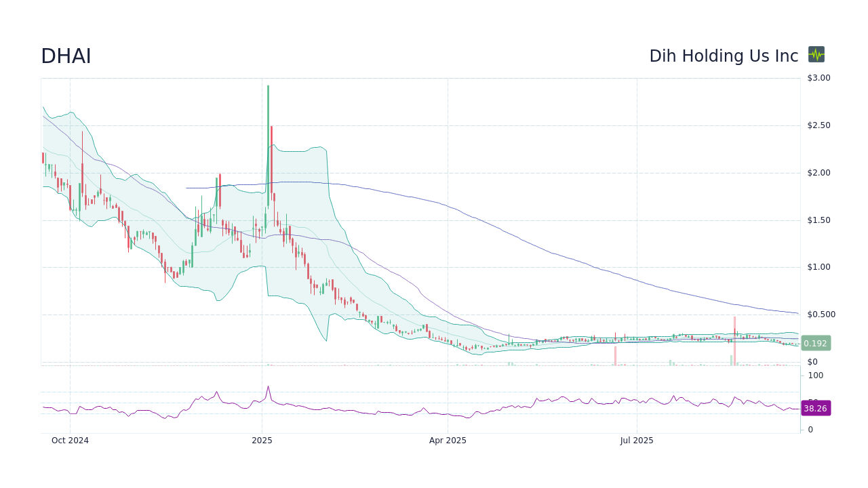This screenshot has height=488, width=868.
Task: Select the $1.50 price axis label
Action: pyautogui.click(x=818, y=220)
